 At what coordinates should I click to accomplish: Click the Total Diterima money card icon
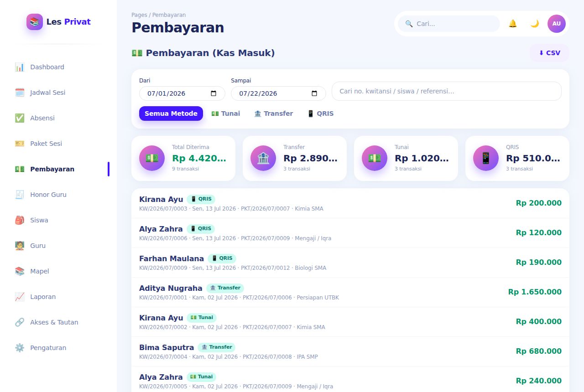coord(152,158)
